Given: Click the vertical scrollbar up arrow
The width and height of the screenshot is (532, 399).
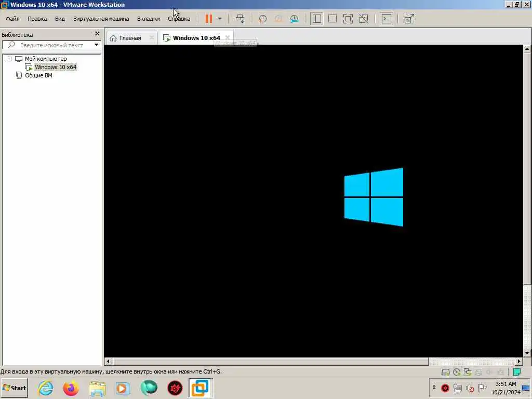Looking at the screenshot, I should point(527,49).
